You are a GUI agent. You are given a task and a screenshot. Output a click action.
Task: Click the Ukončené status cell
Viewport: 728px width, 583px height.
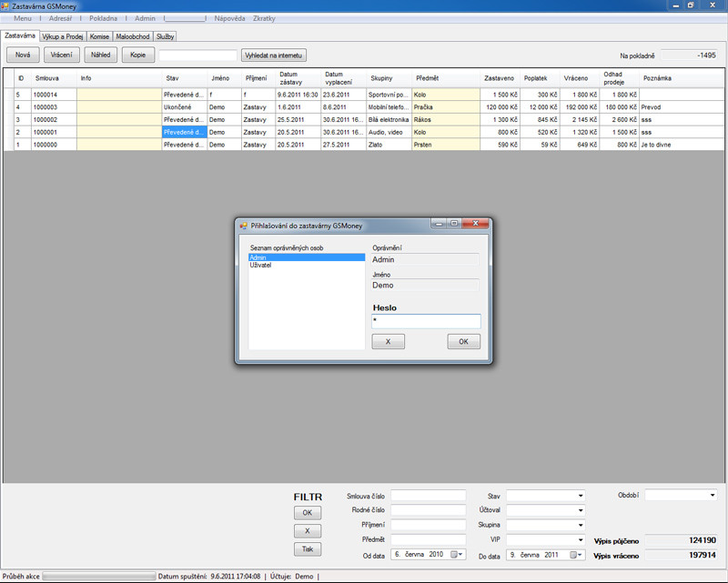[x=185, y=107]
